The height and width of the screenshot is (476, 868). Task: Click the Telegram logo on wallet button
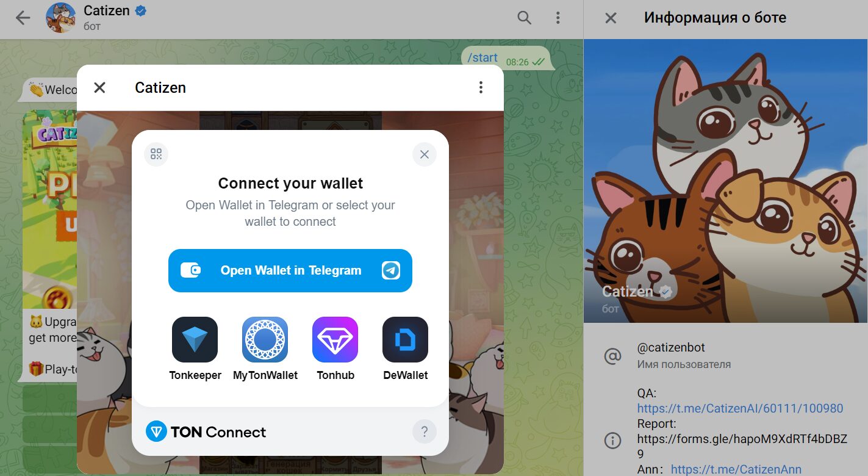coord(391,270)
